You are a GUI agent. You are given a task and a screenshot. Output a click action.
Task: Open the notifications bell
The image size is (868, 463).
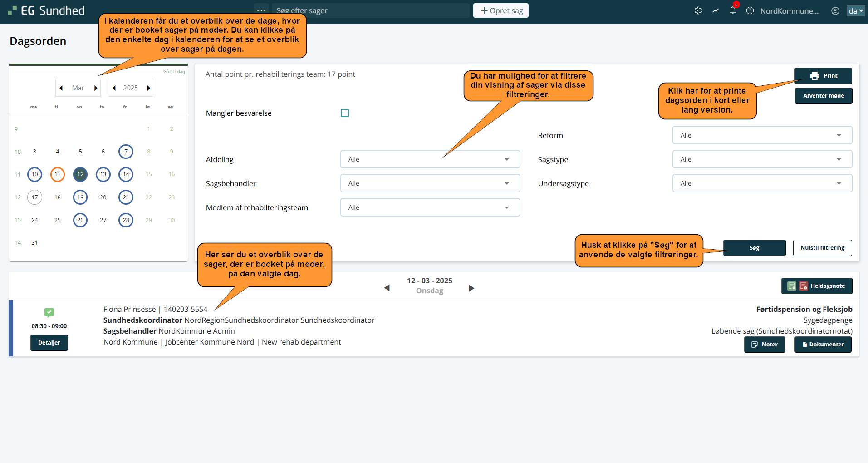click(x=733, y=10)
